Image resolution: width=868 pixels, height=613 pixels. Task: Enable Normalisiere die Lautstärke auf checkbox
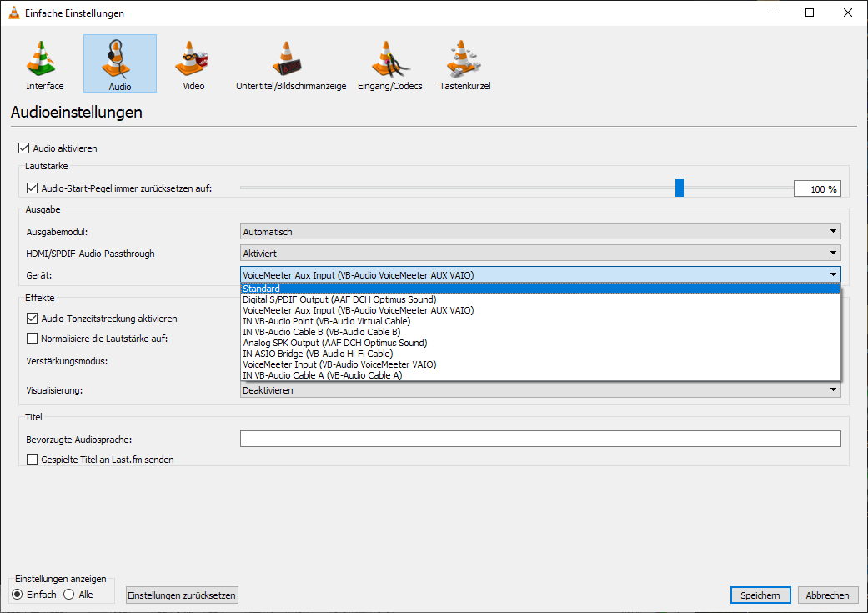coord(33,339)
